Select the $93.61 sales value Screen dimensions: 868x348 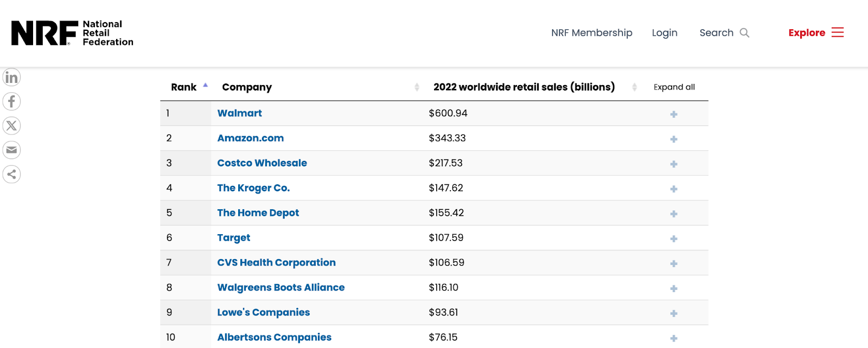tap(444, 313)
